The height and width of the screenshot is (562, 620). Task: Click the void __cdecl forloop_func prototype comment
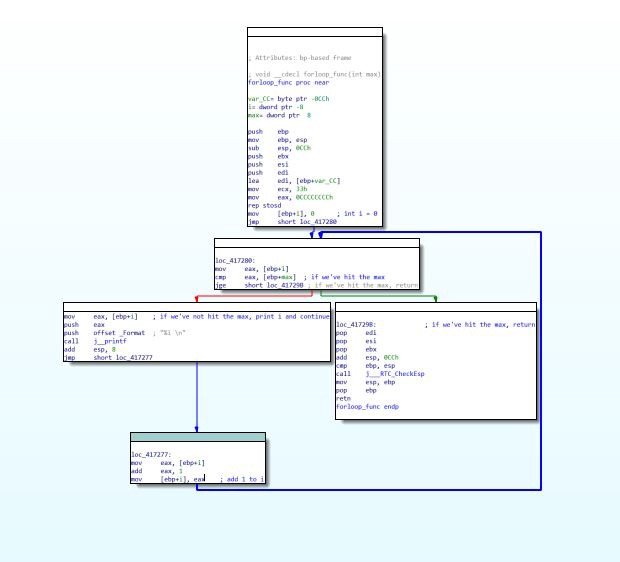(x=314, y=74)
